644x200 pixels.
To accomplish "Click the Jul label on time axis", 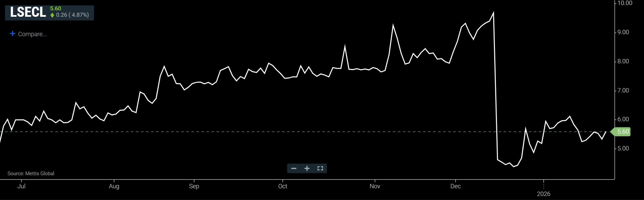I will 21,186.
